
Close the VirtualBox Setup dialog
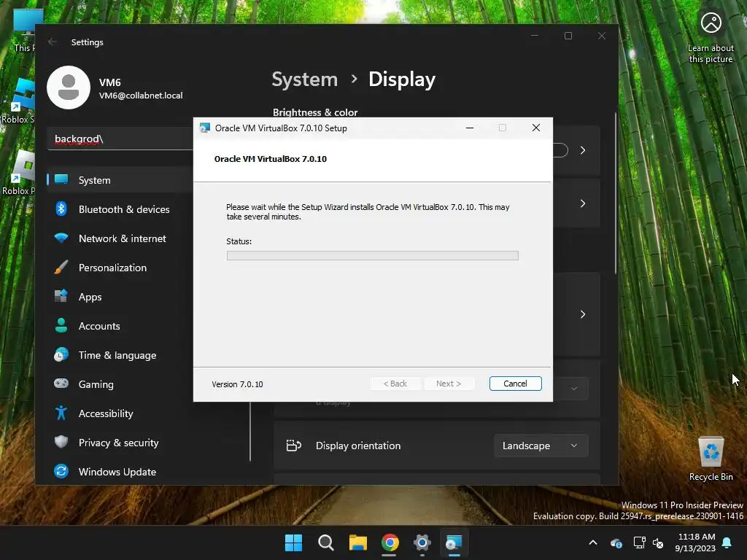click(536, 128)
